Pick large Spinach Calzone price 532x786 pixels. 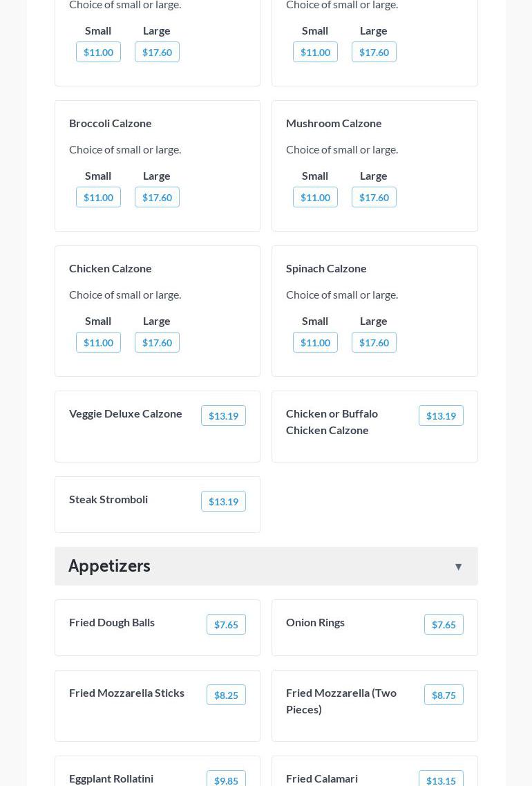(x=374, y=343)
